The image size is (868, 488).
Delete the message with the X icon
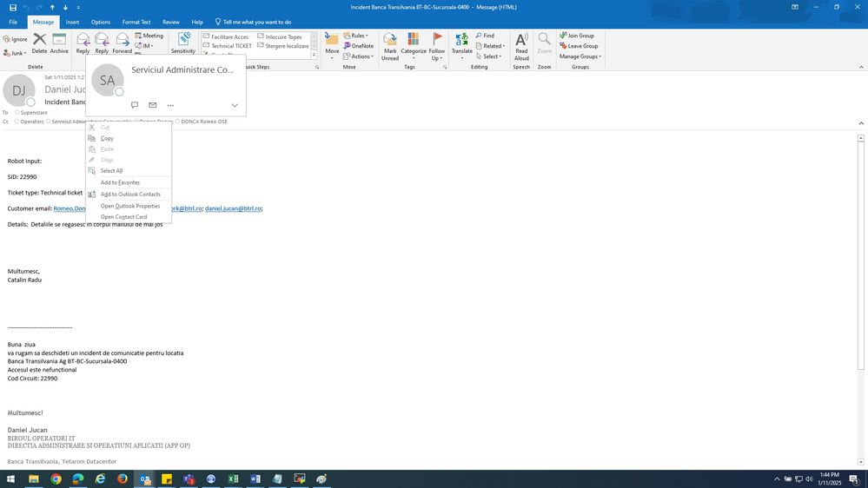(39, 43)
